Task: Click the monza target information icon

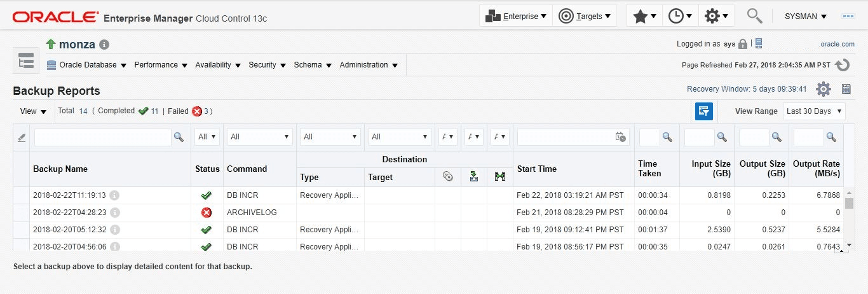Action: pos(104,45)
